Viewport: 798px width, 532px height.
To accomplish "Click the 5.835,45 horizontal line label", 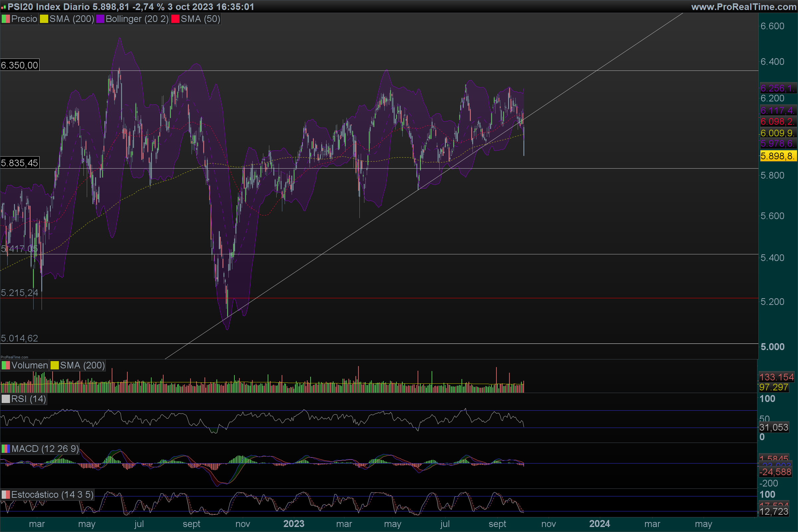I will (x=19, y=163).
